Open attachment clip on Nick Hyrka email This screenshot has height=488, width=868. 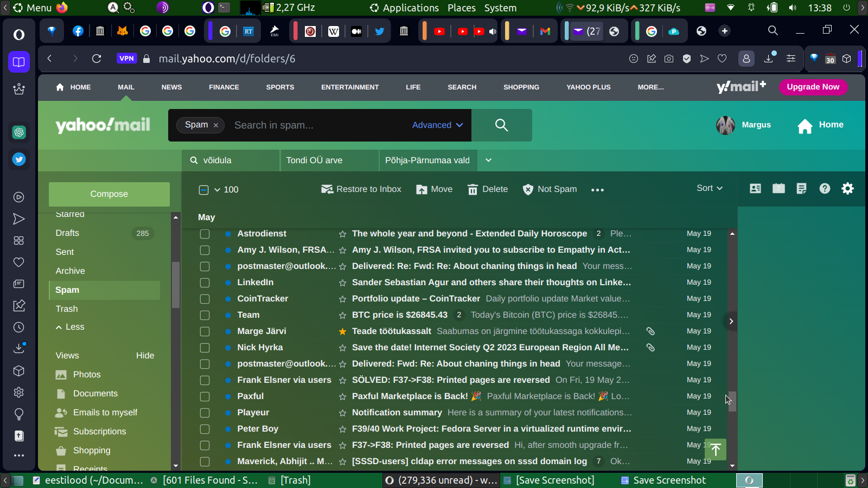650,348
